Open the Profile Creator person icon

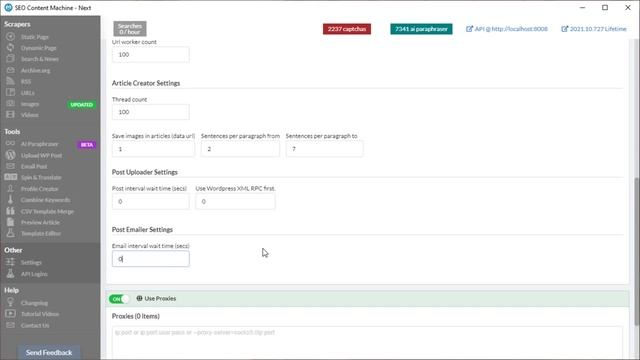[10, 189]
